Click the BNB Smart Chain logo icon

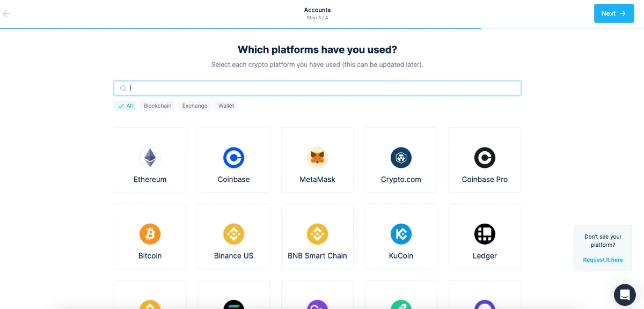click(317, 234)
